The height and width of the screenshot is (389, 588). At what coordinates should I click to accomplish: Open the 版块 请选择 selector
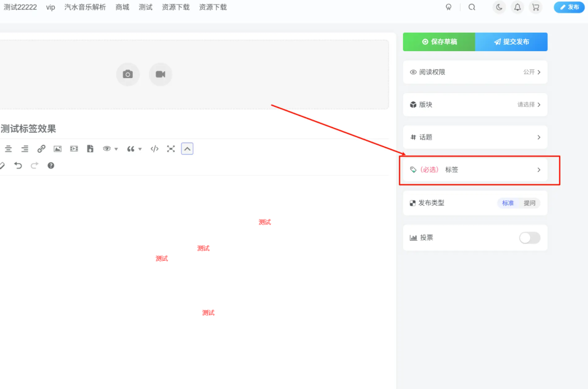pyautogui.click(x=475, y=105)
